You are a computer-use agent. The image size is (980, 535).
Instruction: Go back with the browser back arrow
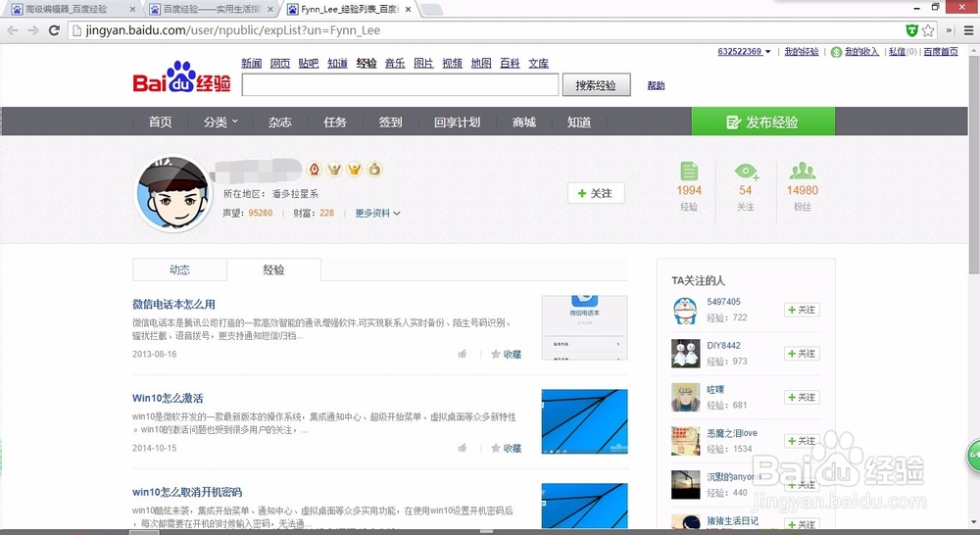coord(13,30)
